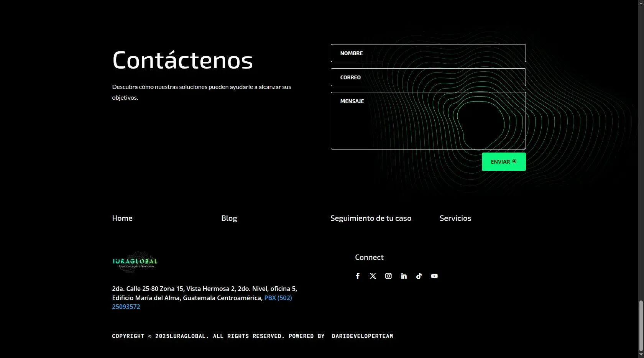Click the IuraGlobal footer logo
Viewport: 644px width, 358px height.
(x=135, y=262)
